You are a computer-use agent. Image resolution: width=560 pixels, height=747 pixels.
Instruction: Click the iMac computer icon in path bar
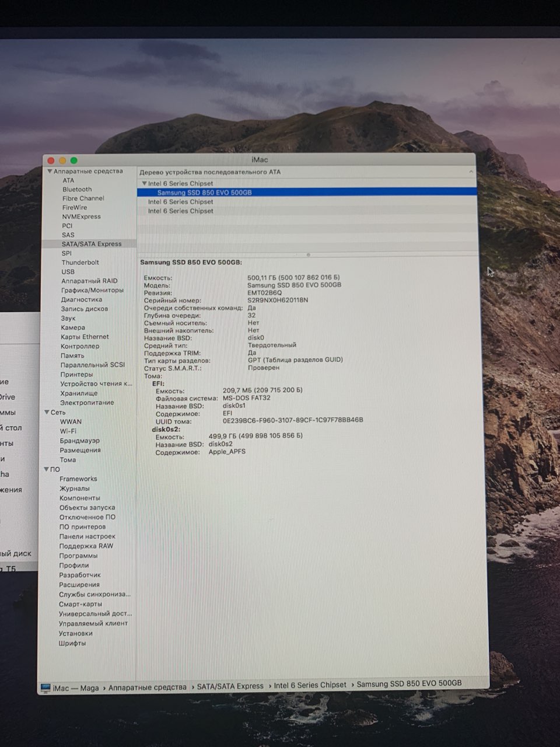pos(45,688)
